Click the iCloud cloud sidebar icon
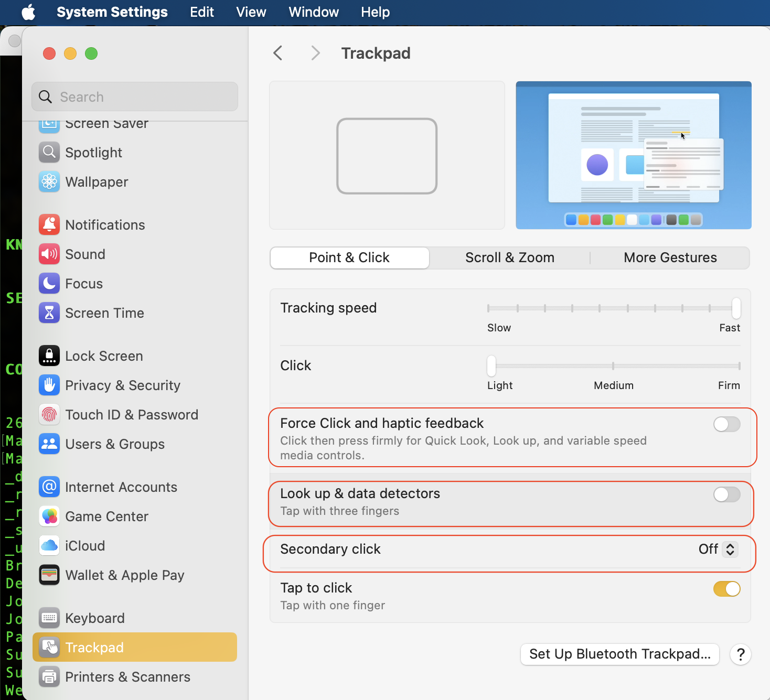 click(x=49, y=546)
